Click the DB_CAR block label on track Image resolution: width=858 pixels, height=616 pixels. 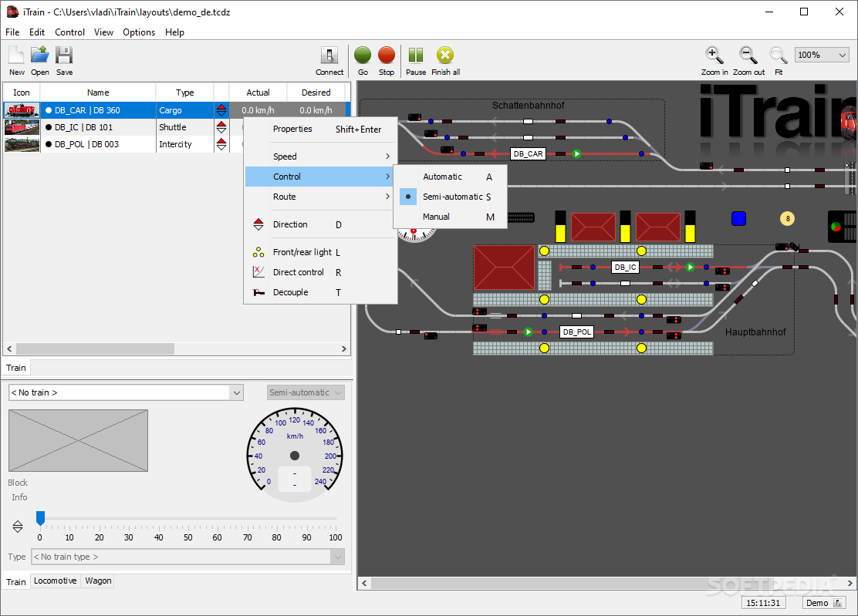coord(528,154)
